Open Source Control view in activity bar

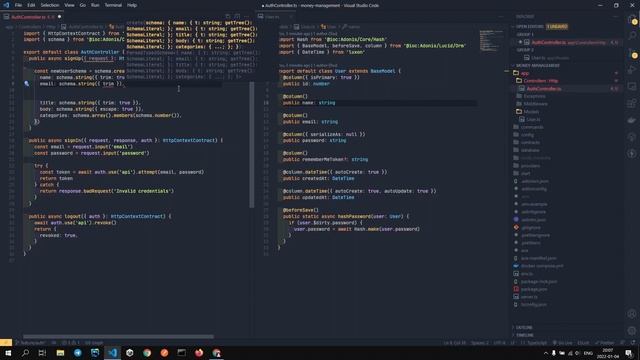(x=632, y=53)
